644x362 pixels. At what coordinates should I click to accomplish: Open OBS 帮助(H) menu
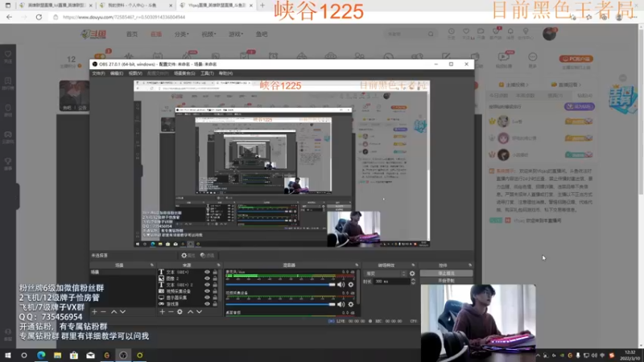(x=225, y=73)
